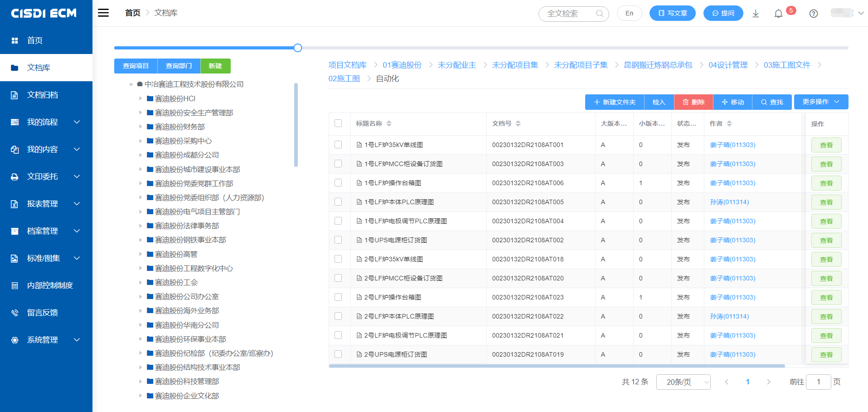Click the 文档库 folder icon in sidebar
This screenshot has width=868, height=412.
click(15, 68)
